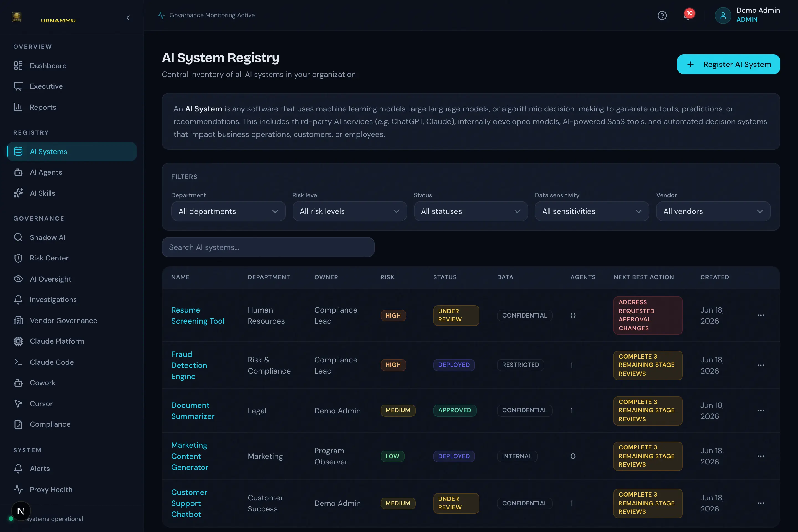Collapse the sidebar with the chevron
The image size is (798, 532).
(x=128, y=18)
